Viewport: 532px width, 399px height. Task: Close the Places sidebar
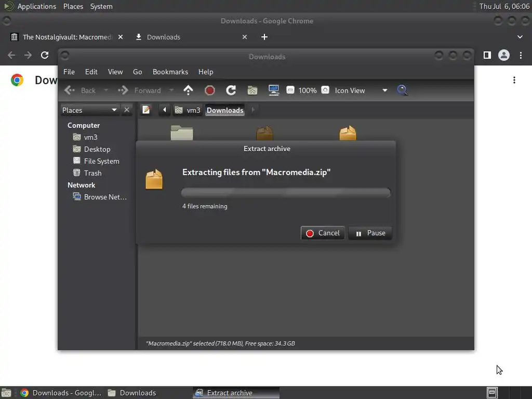click(x=127, y=110)
